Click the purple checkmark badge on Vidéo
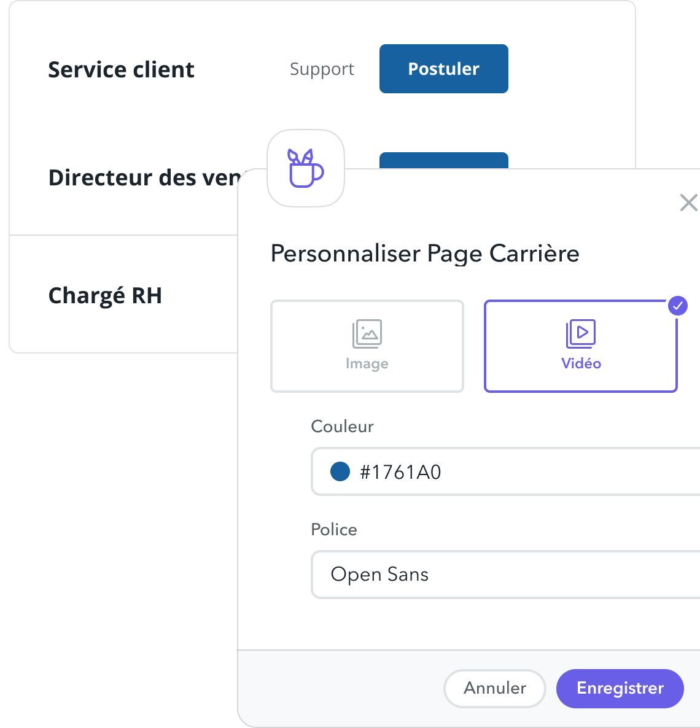The width and height of the screenshot is (700, 728). point(678,306)
